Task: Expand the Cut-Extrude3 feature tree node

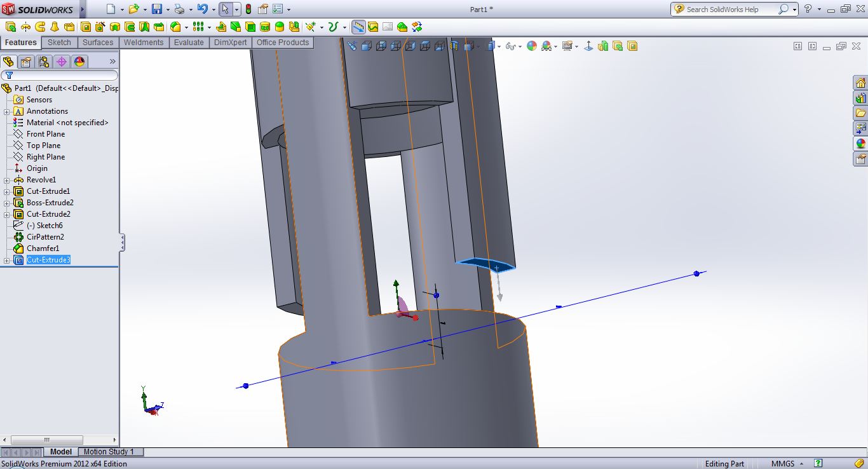Action: click(7, 260)
